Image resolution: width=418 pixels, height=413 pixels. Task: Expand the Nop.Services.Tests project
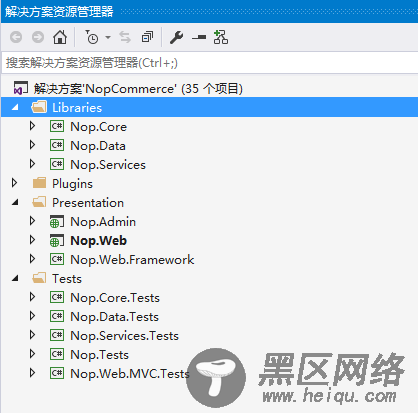(32, 335)
